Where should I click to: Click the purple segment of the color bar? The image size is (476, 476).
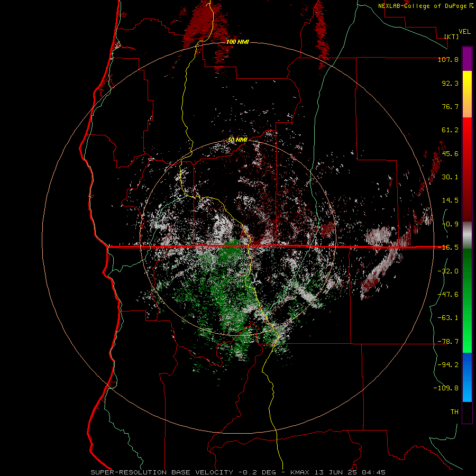[467, 59]
